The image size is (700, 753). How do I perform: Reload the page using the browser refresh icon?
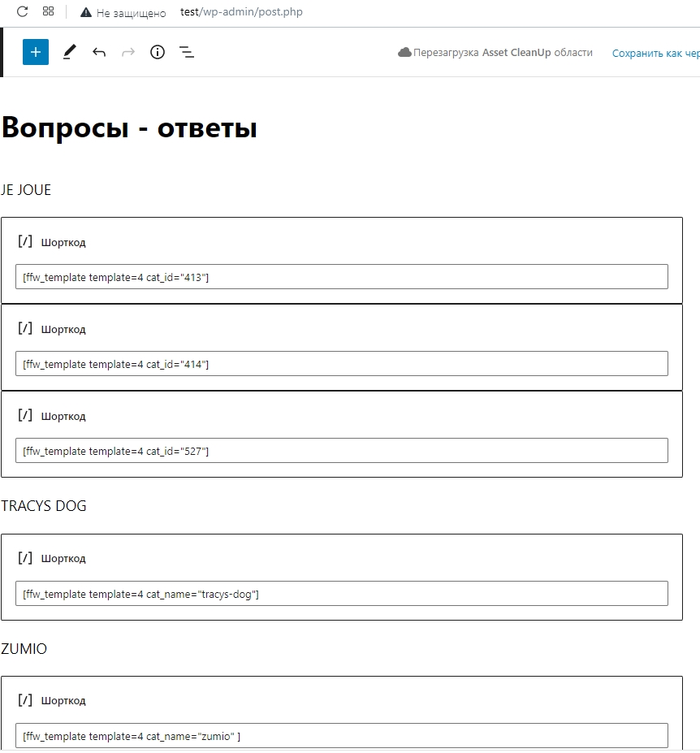pos(22,11)
